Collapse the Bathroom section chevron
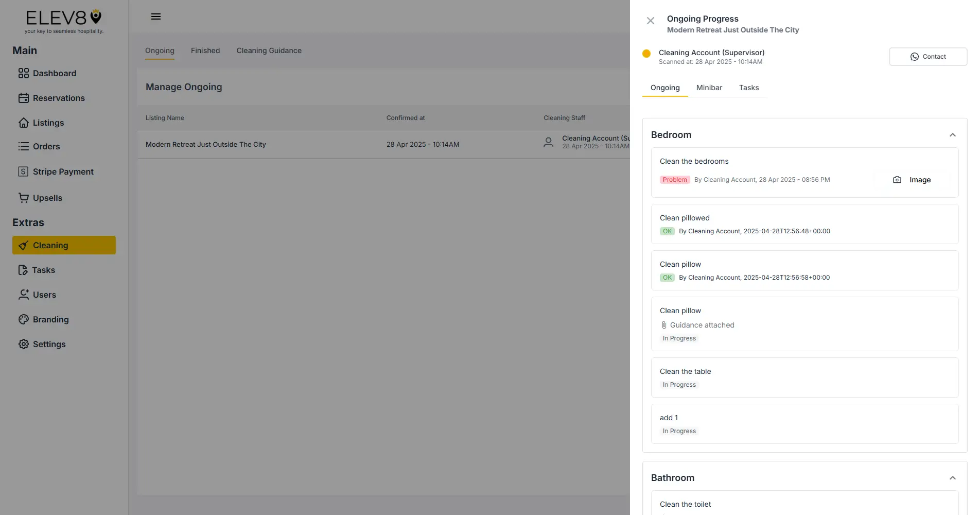 pos(953,478)
